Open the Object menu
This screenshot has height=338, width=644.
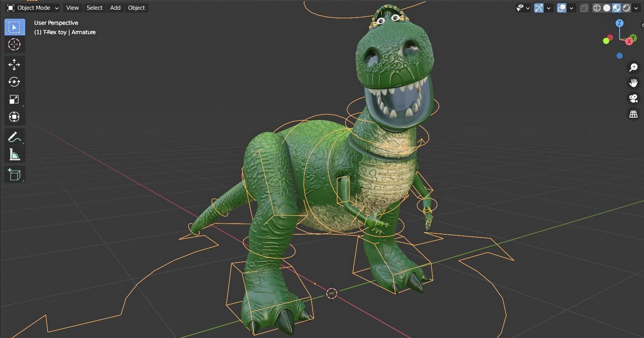point(136,8)
